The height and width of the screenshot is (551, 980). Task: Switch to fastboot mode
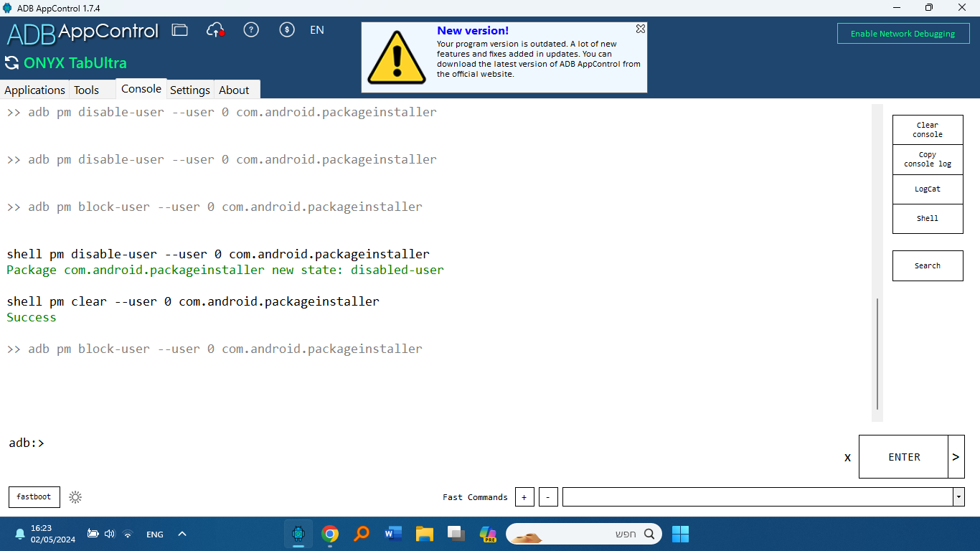click(x=34, y=497)
